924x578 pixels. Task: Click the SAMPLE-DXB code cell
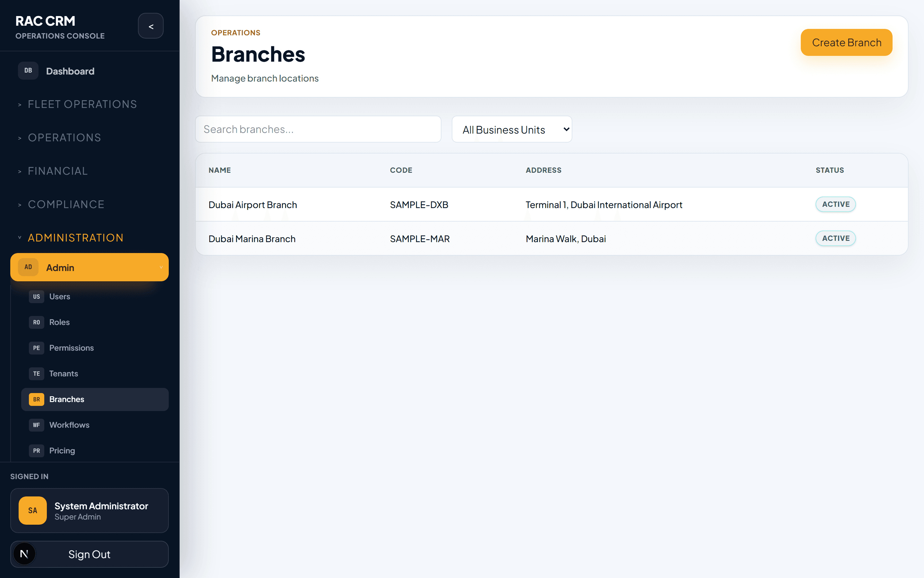point(419,205)
